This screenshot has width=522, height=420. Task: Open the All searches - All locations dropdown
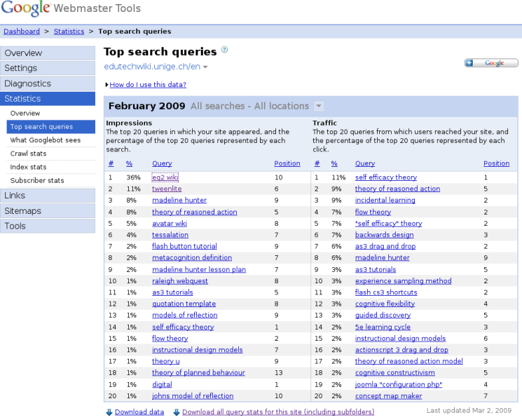pos(319,107)
